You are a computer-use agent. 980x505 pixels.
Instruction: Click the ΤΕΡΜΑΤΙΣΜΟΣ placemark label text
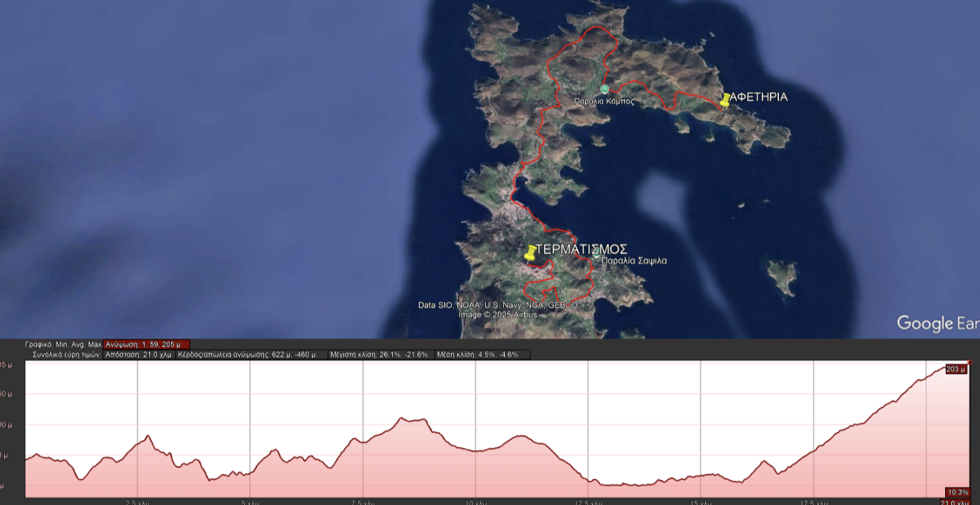click(x=581, y=249)
